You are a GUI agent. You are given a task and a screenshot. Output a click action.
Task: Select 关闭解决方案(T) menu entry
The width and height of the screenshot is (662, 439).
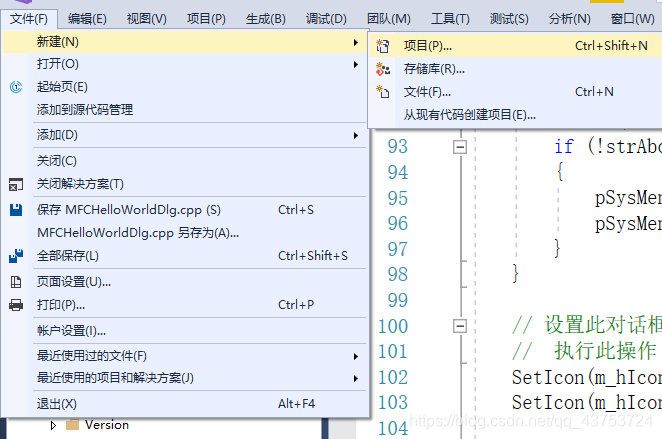185,184
